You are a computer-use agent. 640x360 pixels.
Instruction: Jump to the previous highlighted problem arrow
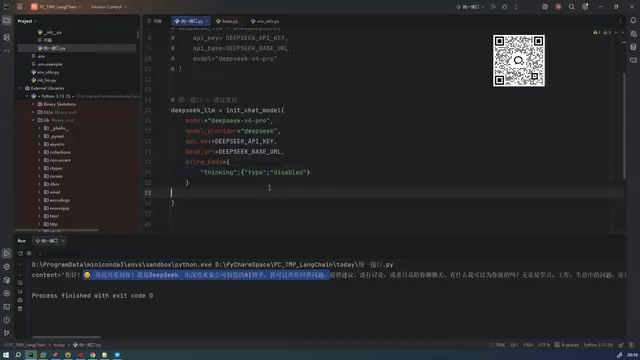pos(616,32)
